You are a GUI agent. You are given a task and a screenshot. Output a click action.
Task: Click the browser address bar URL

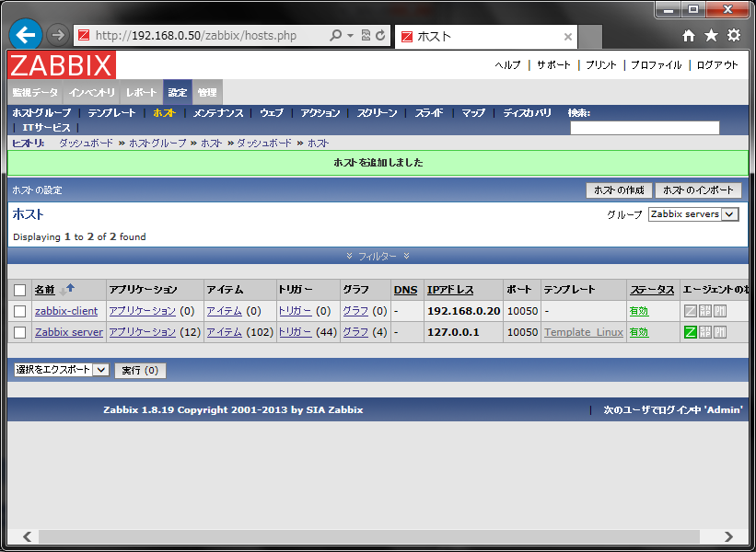pos(196,35)
